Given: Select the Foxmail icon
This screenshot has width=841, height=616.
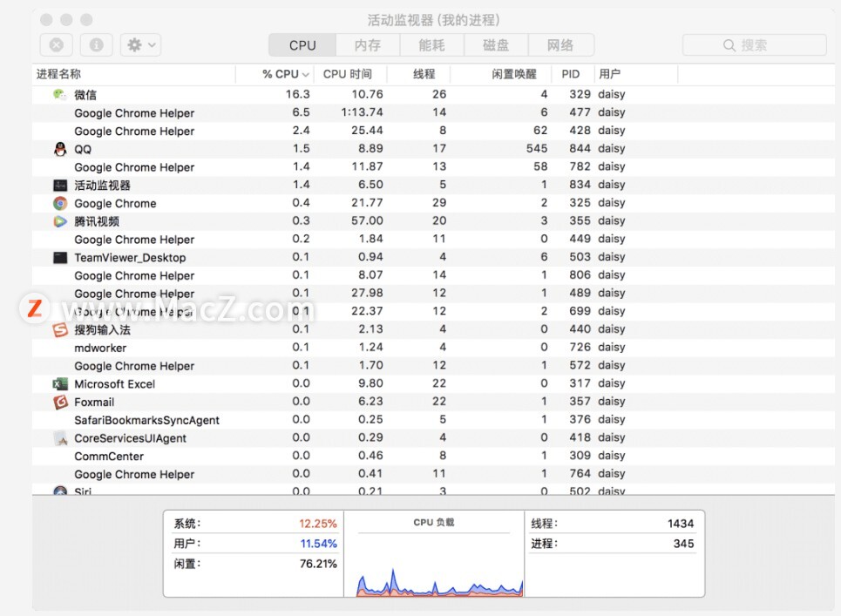Looking at the screenshot, I should (x=60, y=402).
